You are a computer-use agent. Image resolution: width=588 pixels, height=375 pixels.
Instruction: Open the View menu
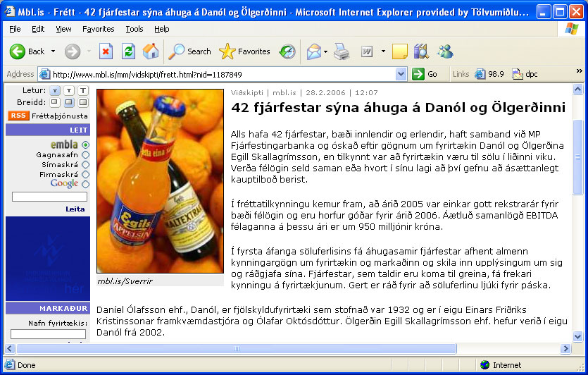[x=63, y=29]
